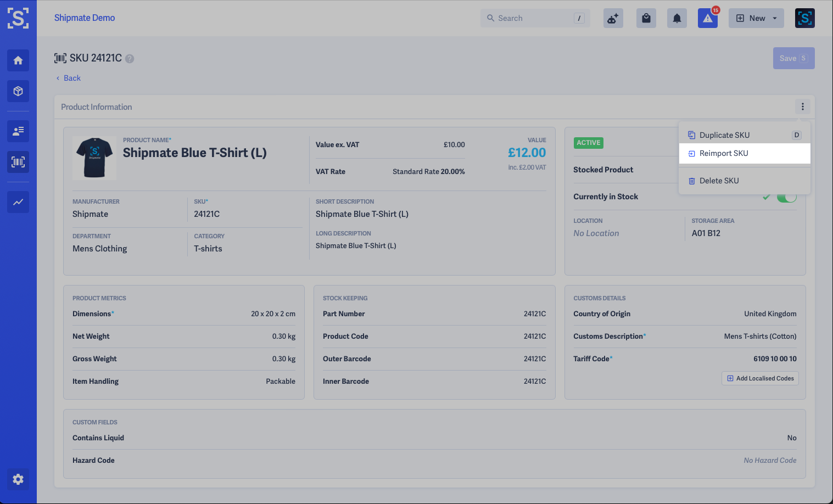The image size is (833, 504).
Task: Click the Manufacturer value Shipmate
Action: click(x=90, y=214)
